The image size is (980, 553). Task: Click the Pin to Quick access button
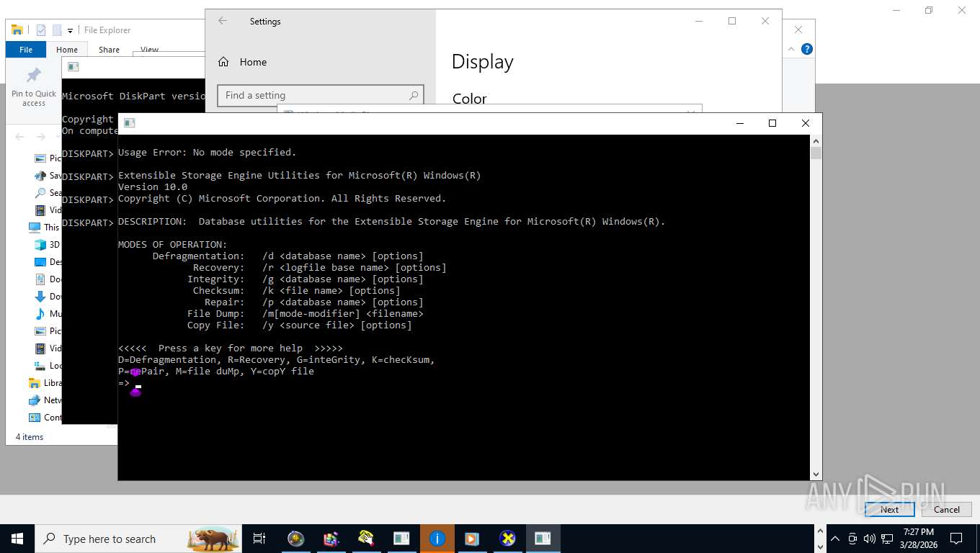coord(34,87)
